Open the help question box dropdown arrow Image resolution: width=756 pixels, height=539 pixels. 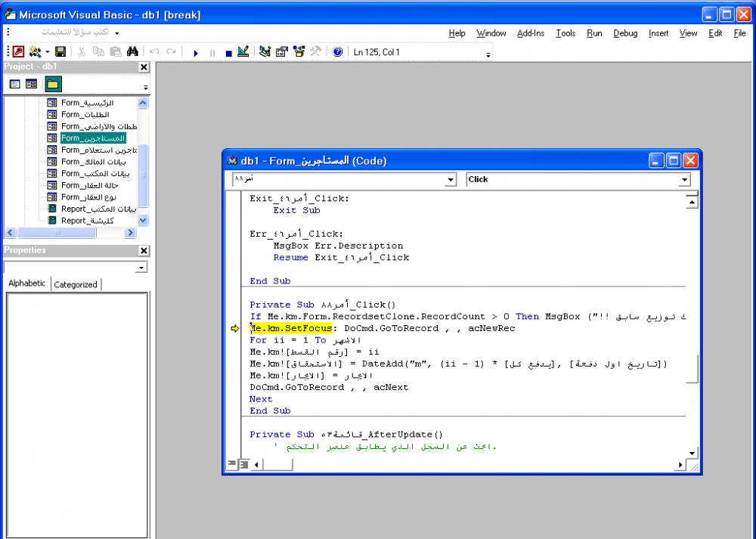116,33
